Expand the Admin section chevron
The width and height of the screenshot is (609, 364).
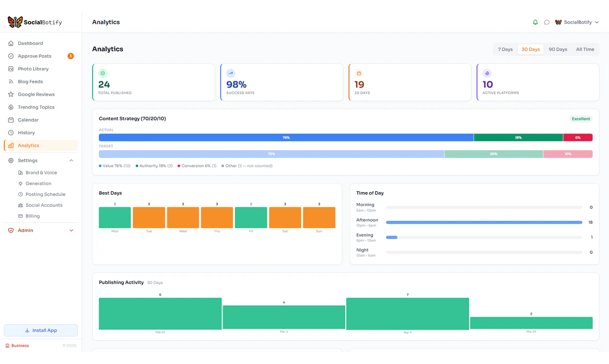(71, 230)
